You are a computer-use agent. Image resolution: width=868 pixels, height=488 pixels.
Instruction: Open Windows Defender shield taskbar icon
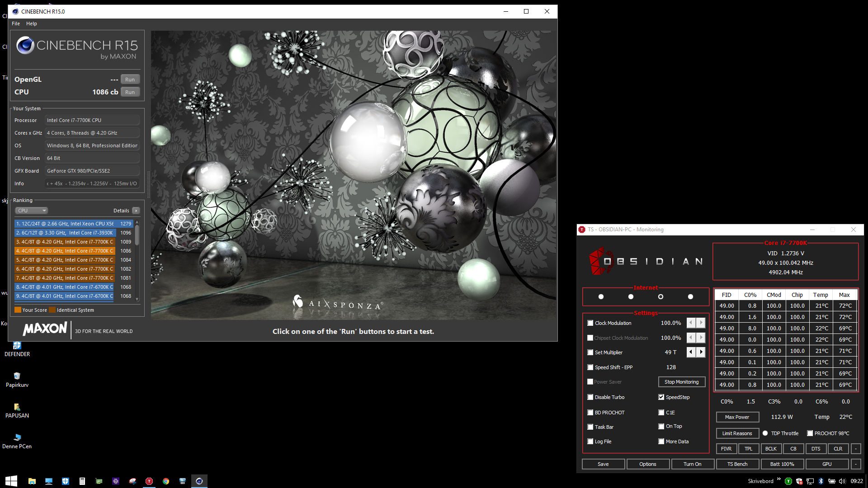click(x=66, y=481)
